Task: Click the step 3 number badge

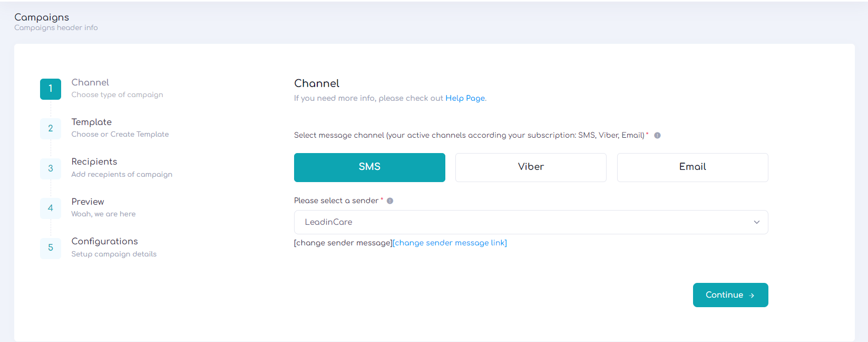Action: 51,168
